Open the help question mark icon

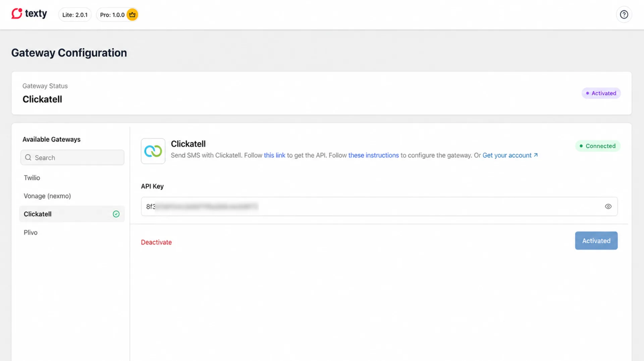pyautogui.click(x=624, y=14)
